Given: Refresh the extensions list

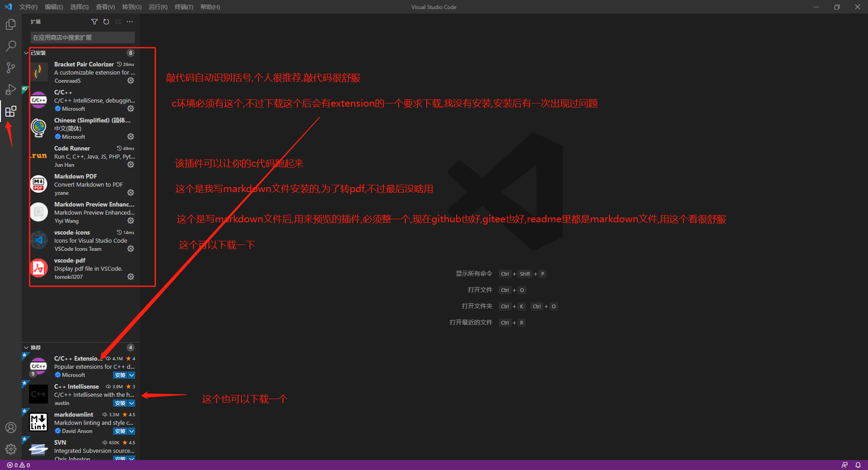Looking at the screenshot, I should [106, 22].
